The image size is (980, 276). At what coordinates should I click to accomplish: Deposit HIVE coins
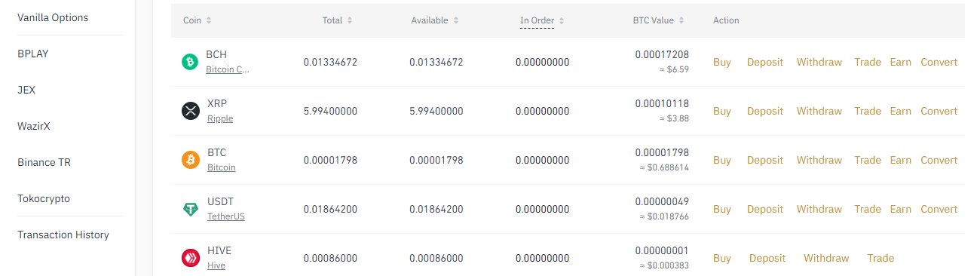coord(767,258)
